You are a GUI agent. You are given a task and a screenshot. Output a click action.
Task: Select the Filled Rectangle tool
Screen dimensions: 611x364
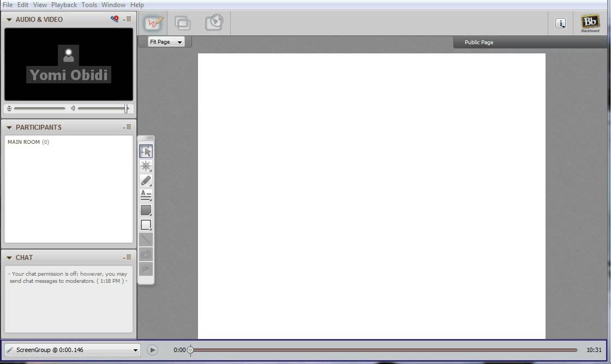(146, 210)
